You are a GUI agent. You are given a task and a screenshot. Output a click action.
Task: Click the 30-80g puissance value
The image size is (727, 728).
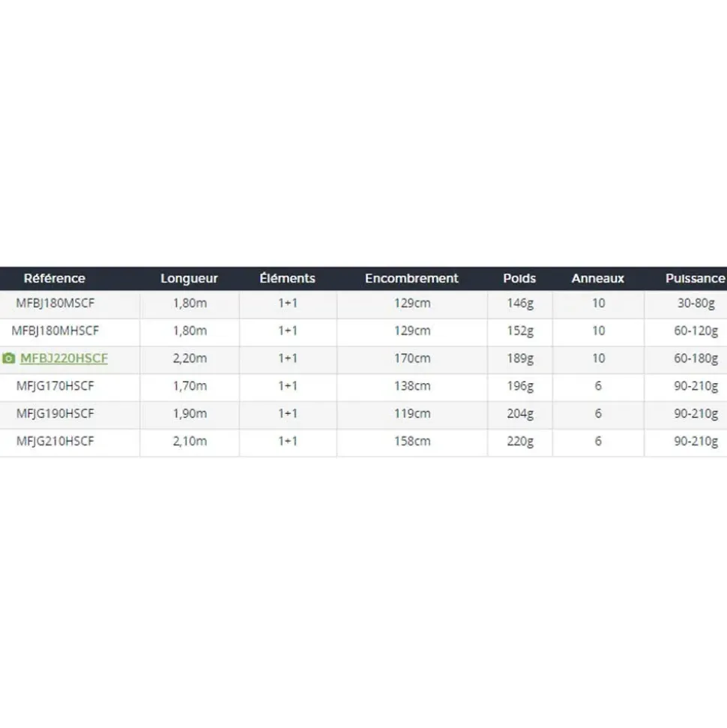pyautogui.click(x=696, y=304)
